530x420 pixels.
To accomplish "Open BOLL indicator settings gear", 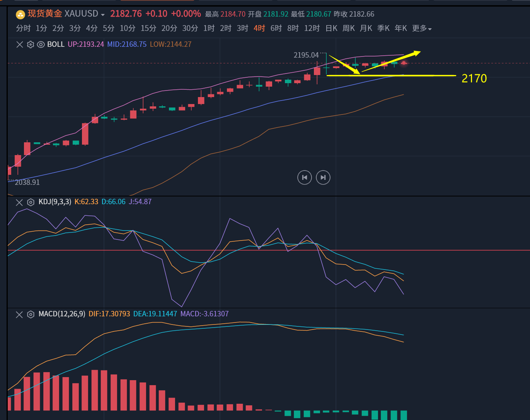I will click(31, 44).
